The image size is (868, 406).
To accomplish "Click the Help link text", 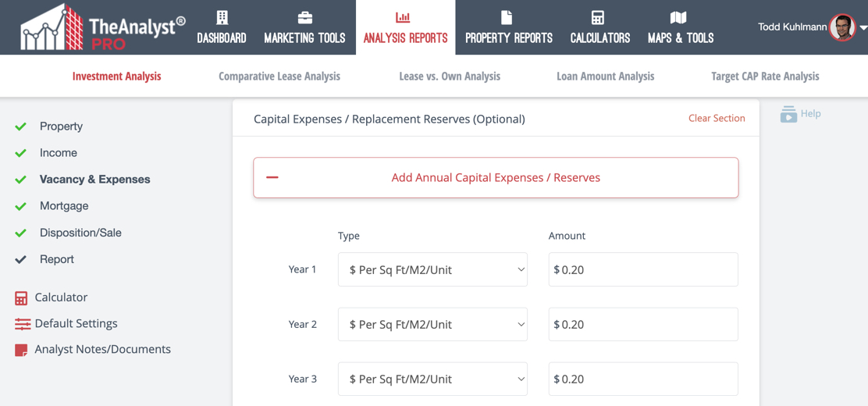I will point(810,113).
